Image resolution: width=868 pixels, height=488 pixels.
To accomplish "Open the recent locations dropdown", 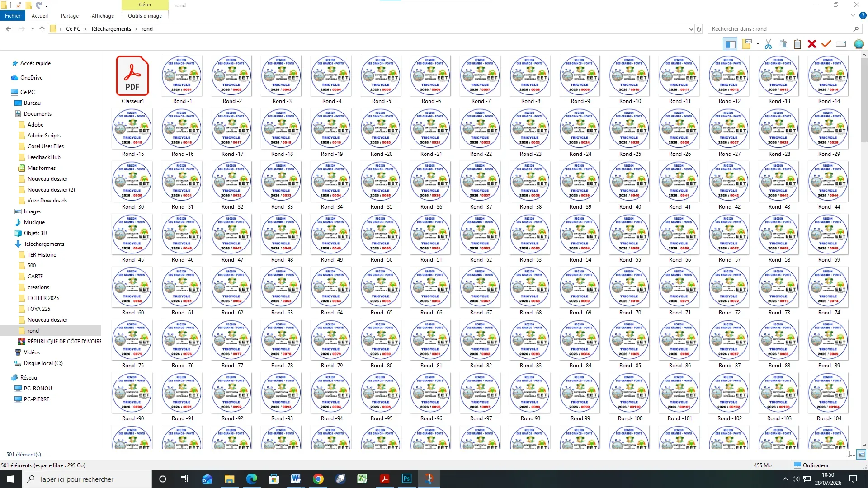I will tap(33, 29).
